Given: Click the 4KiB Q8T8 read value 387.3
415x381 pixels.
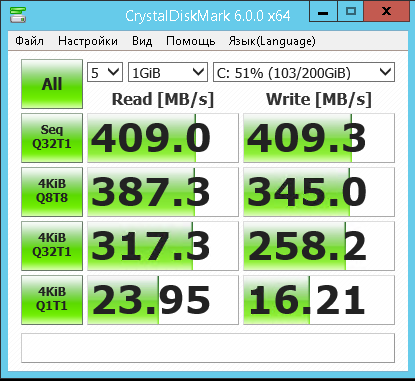Looking at the screenshot, I should [163, 192].
